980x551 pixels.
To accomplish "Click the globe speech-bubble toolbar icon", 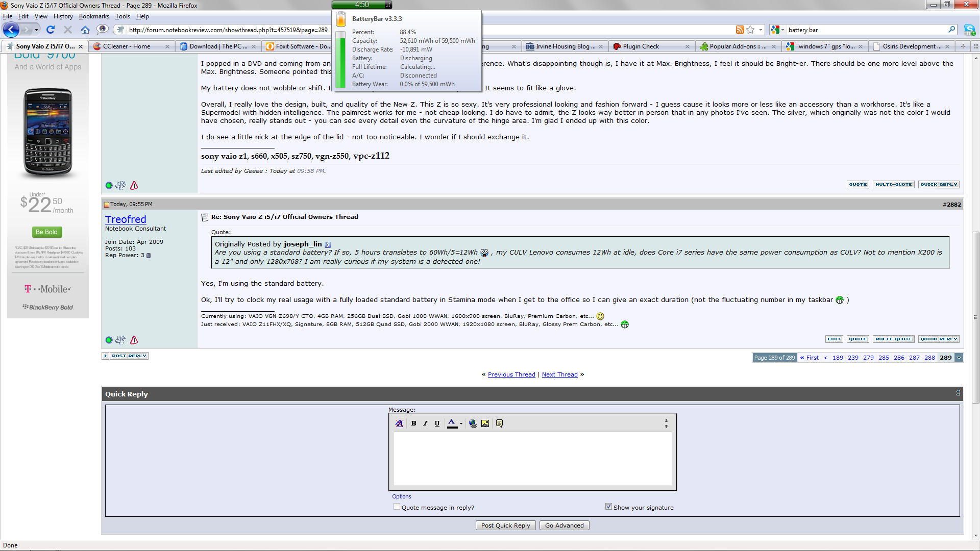I will tap(103, 30).
